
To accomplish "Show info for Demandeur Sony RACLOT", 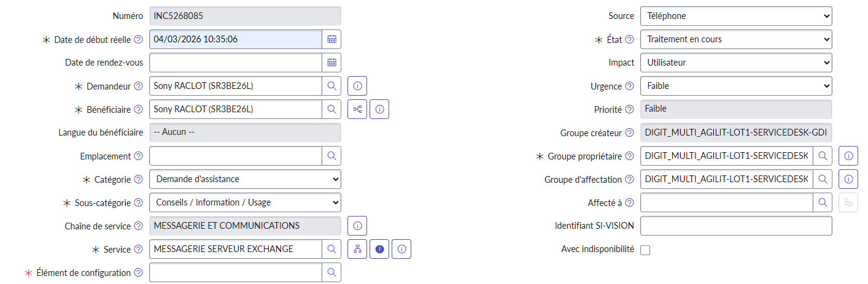I will (x=357, y=86).
